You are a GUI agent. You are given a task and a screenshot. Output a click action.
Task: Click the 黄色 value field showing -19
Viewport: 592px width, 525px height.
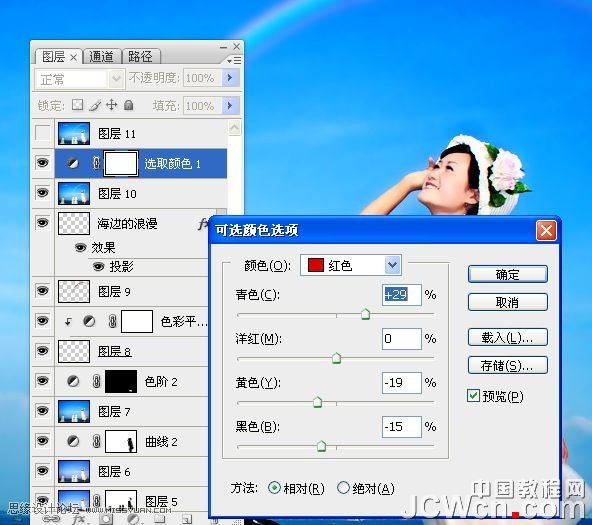tap(402, 383)
